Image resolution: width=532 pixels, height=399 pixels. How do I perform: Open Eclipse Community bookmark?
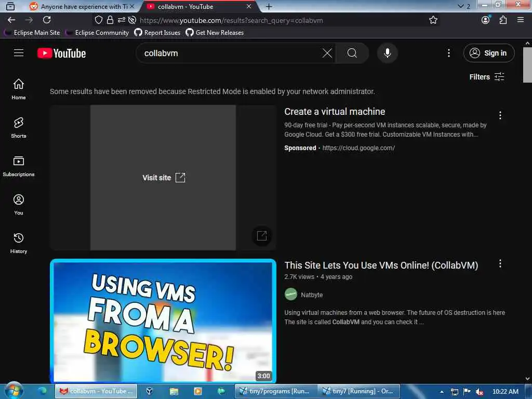[x=98, y=33]
